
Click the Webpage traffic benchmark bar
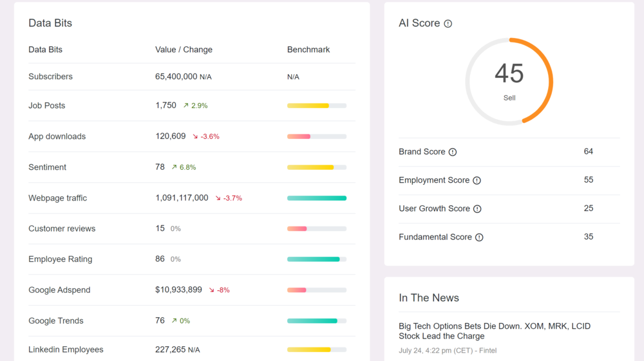pyautogui.click(x=317, y=198)
